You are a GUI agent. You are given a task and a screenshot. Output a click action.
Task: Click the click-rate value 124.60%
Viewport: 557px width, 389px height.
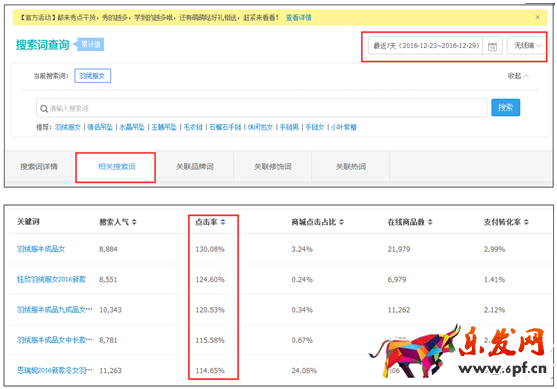[210, 279]
